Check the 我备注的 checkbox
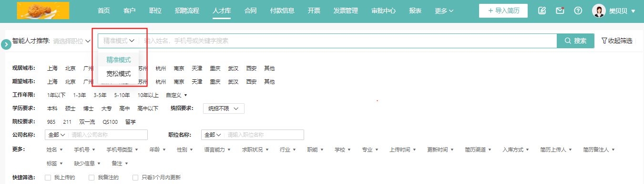This screenshot has width=644, height=184. point(92,178)
